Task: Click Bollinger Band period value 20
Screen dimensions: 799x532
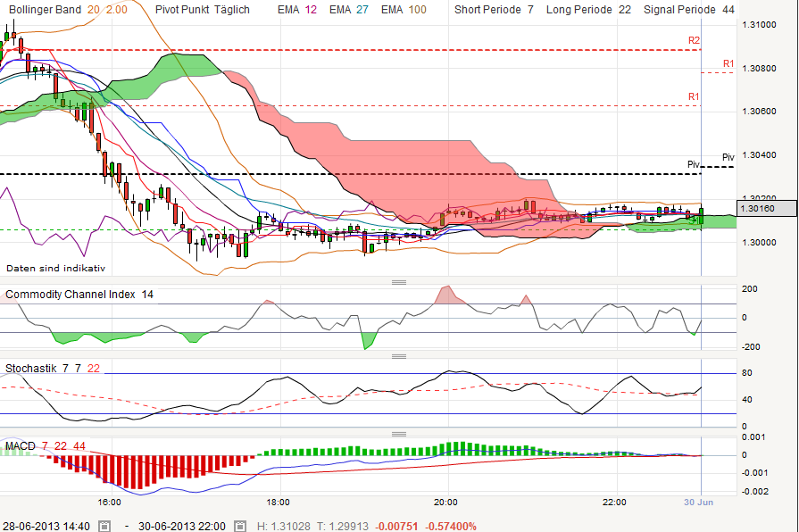Action: click(x=93, y=10)
